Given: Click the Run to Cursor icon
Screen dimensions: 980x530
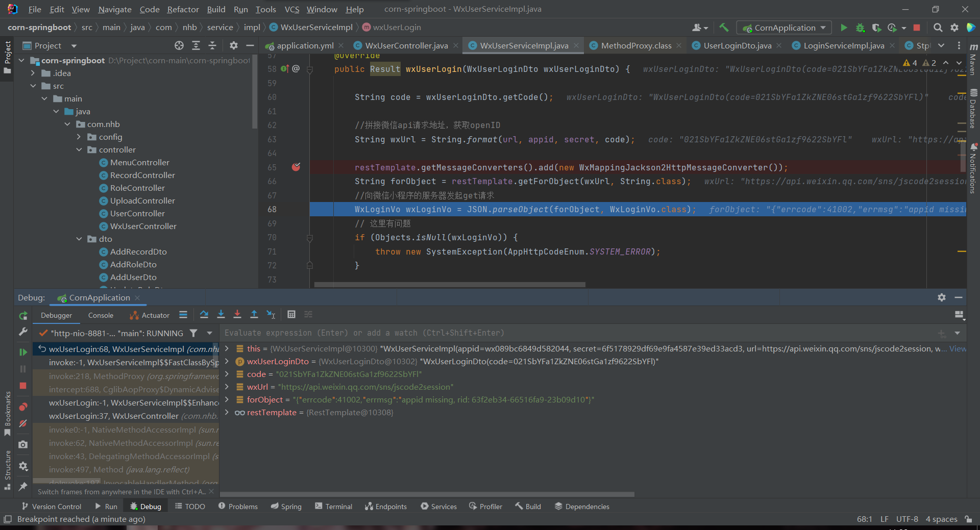Looking at the screenshot, I should [x=271, y=315].
